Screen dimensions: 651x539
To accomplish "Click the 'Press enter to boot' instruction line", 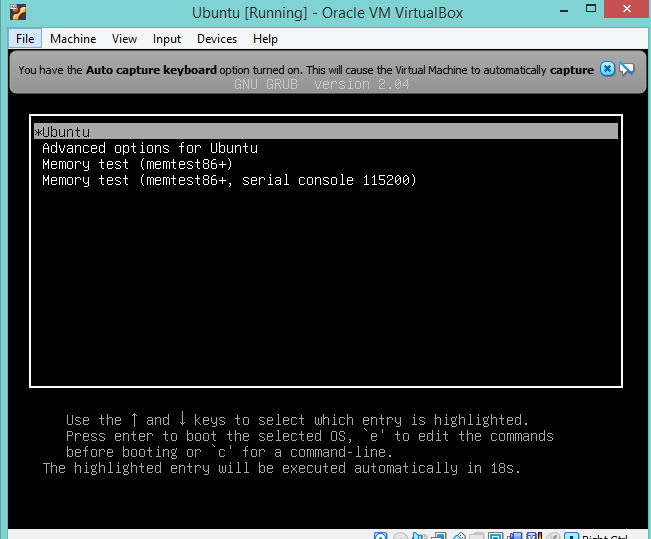I will 310,436.
